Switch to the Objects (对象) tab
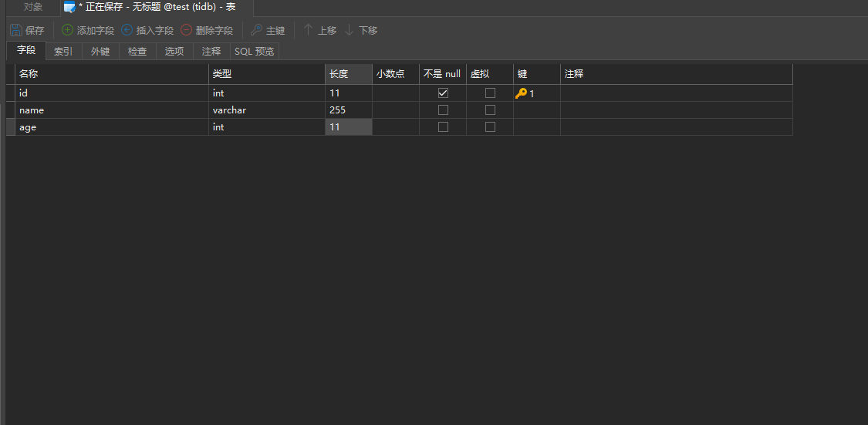The width and height of the screenshot is (868, 425). pyautogui.click(x=33, y=7)
